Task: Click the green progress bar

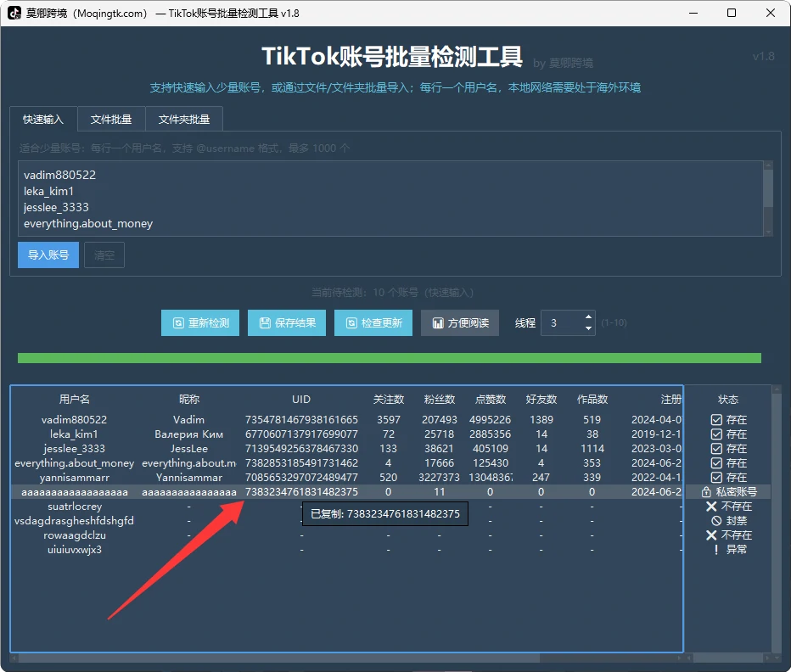Action: 390,358
